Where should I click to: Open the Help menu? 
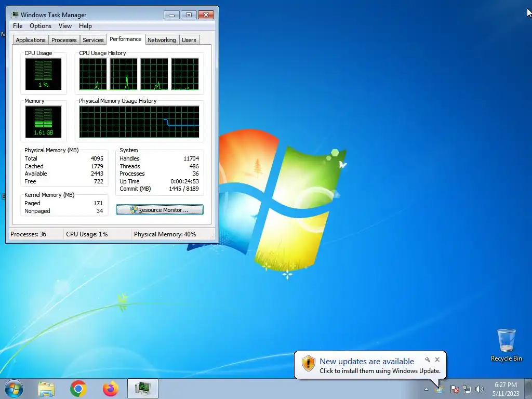pyautogui.click(x=85, y=26)
